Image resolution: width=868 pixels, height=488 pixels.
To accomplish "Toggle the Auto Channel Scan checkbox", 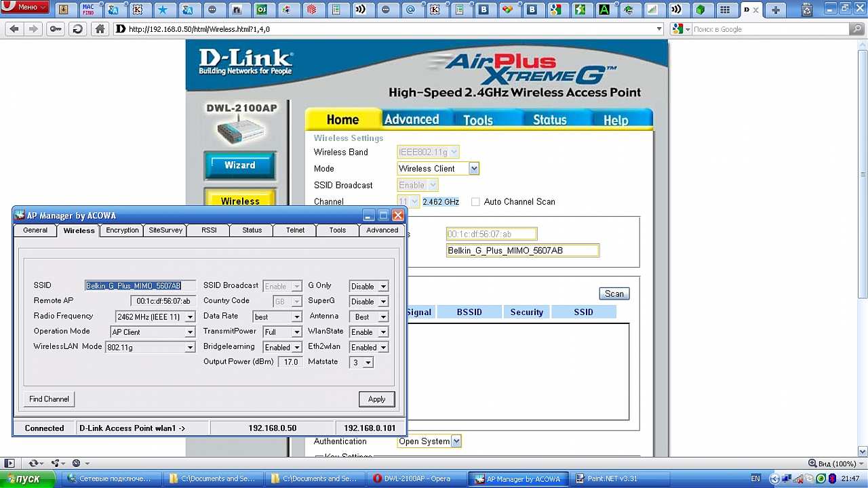I will tap(475, 202).
